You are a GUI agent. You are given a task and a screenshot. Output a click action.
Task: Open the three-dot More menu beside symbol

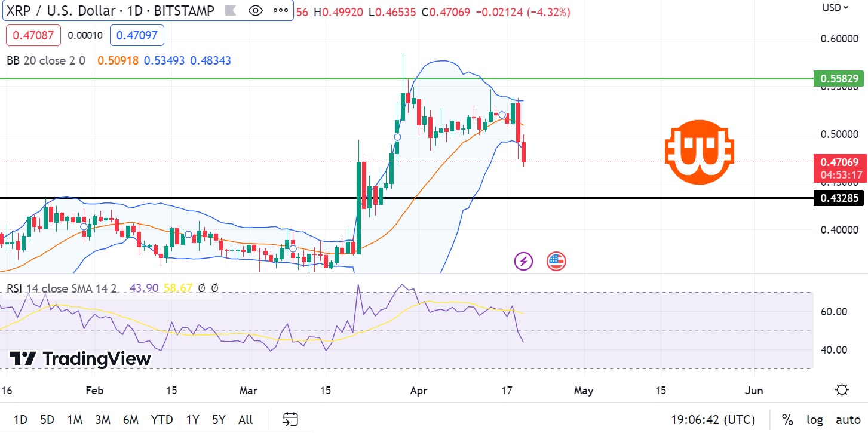pyautogui.click(x=280, y=11)
